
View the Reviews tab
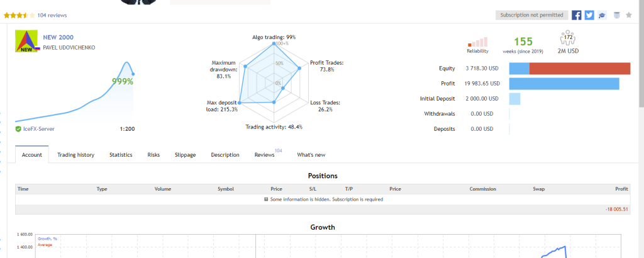coord(265,155)
